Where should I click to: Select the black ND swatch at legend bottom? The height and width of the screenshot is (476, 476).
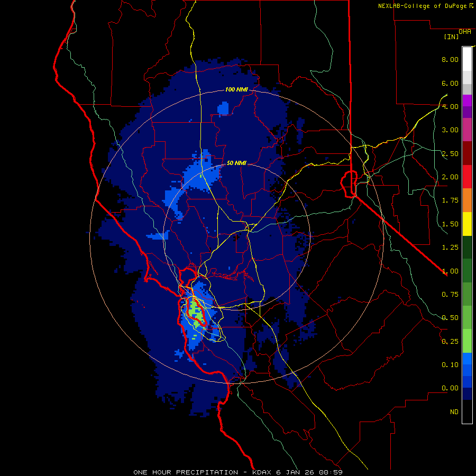(x=467, y=411)
